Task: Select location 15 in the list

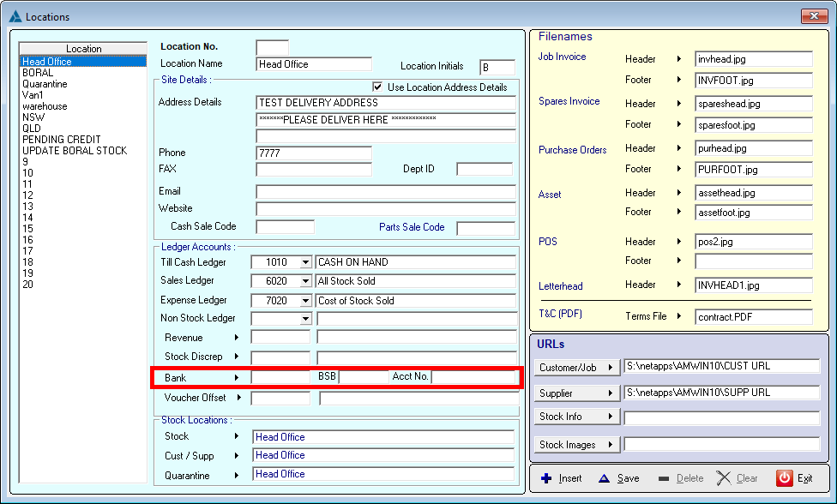Action: [x=82, y=229]
